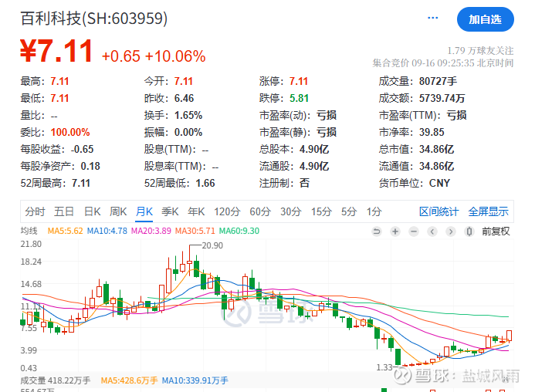The image size is (535, 392).
Task: Click the 换手 1.65% value
Action: pos(188,115)
